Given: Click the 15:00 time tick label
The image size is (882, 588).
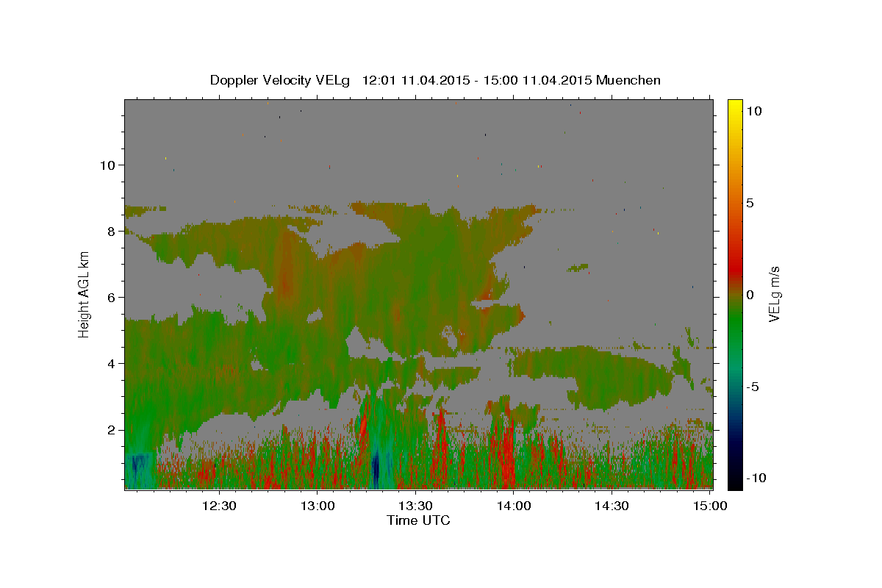Looking at the screenshot, I should [709, 506].
